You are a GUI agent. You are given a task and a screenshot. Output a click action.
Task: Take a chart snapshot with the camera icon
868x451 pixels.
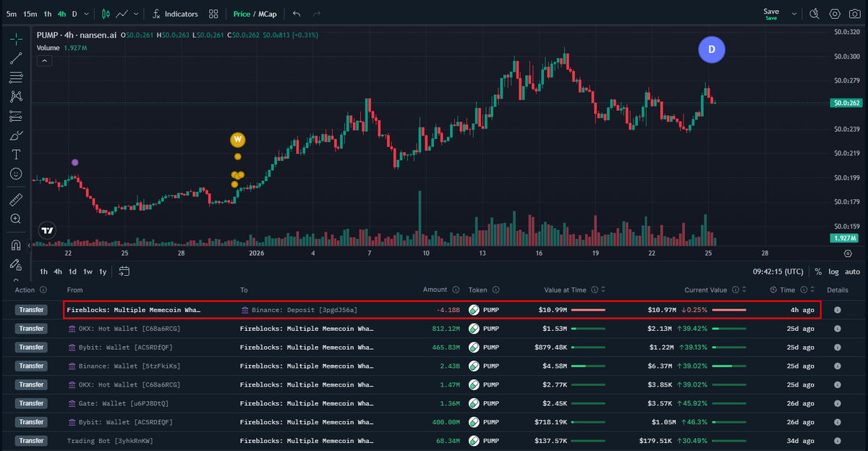click(854, 14)
